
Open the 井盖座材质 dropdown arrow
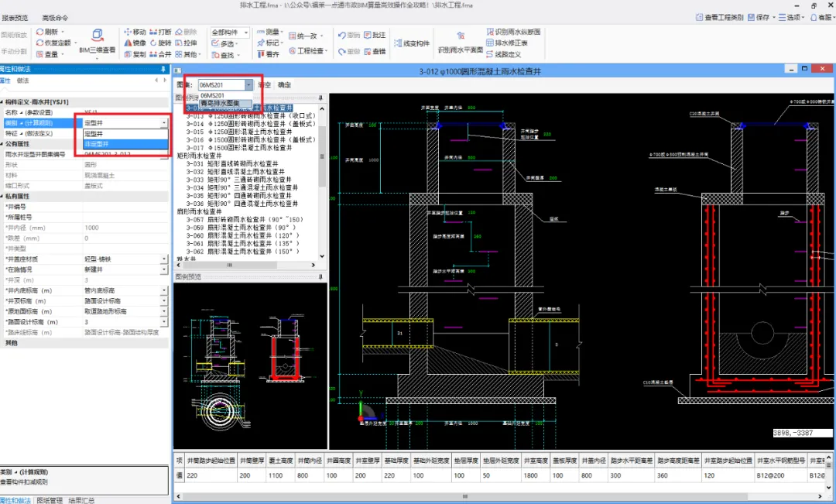click(x=164, y=259)
